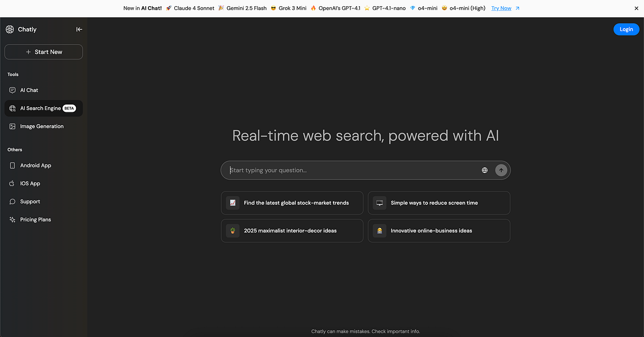Click the plus icon in Start New
644x337 pixels.
[x=28, y=52]
